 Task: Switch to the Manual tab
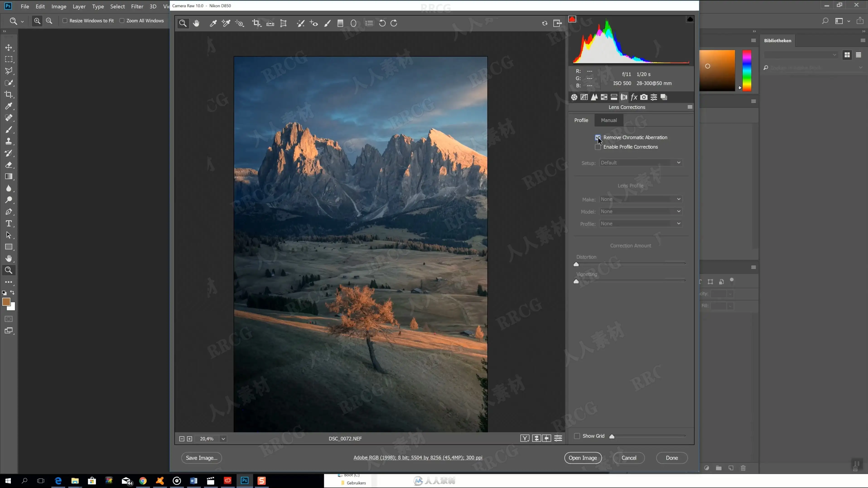click(609, 120)
